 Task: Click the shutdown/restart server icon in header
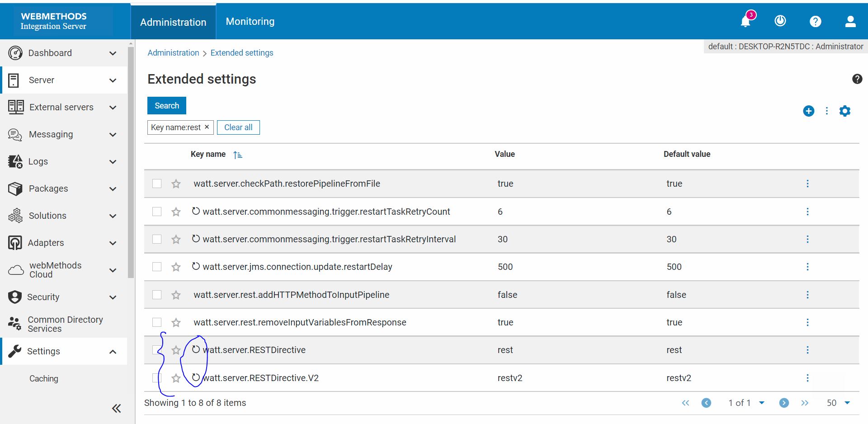[x=780, y=21]
